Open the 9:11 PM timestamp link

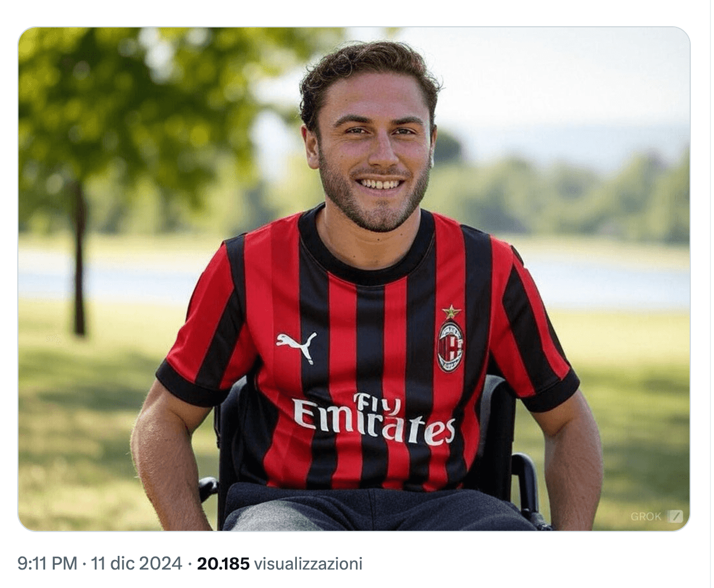point(48,563)
